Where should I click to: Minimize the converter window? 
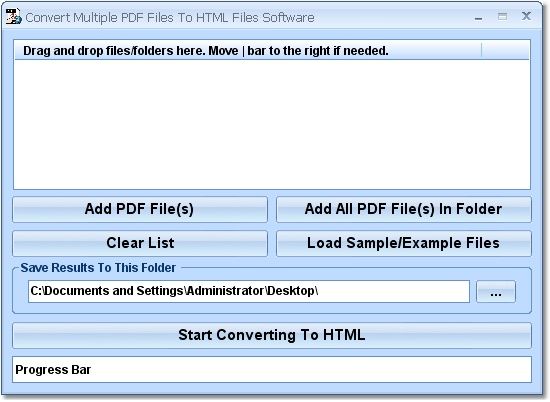478,18
